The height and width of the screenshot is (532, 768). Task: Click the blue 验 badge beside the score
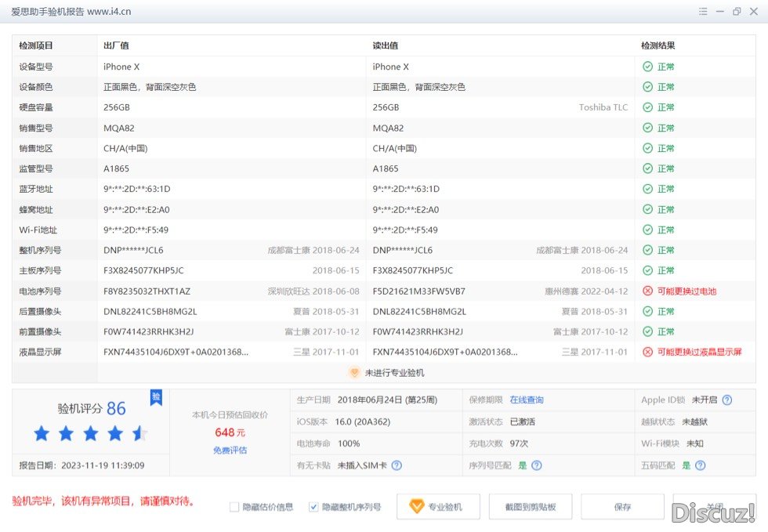pyautogui.click(x=156, y=397)
